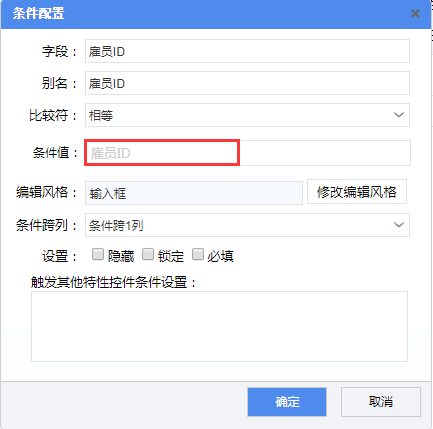
Task: Enable the 隐藏 checkbox
Action: tap(98, 254)
